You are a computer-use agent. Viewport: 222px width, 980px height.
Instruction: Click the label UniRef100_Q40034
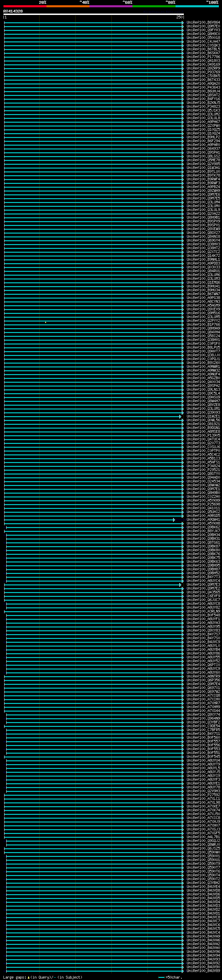(203, 382)
